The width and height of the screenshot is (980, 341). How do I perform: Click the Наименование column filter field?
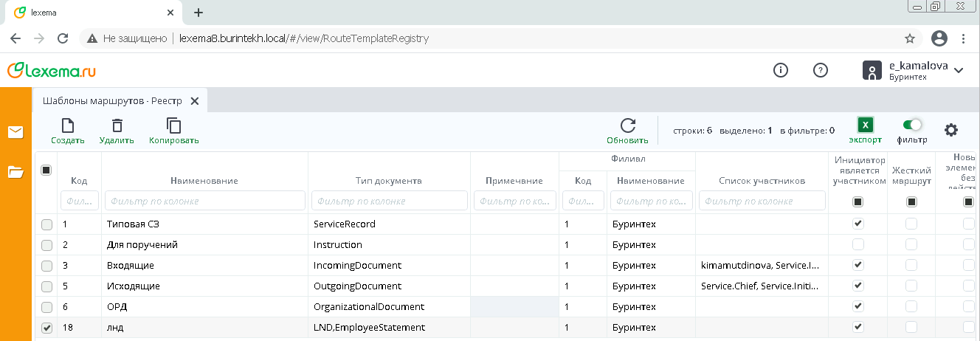click(204, 201)
